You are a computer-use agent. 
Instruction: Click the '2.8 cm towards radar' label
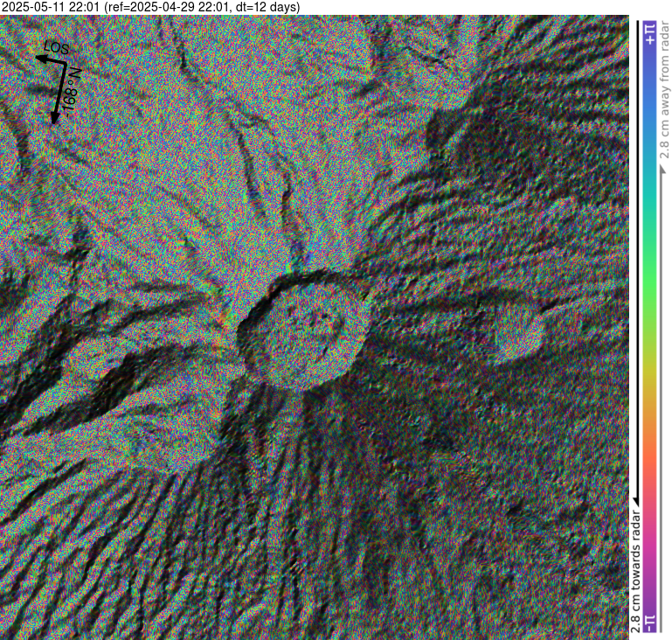pos(636,571)
